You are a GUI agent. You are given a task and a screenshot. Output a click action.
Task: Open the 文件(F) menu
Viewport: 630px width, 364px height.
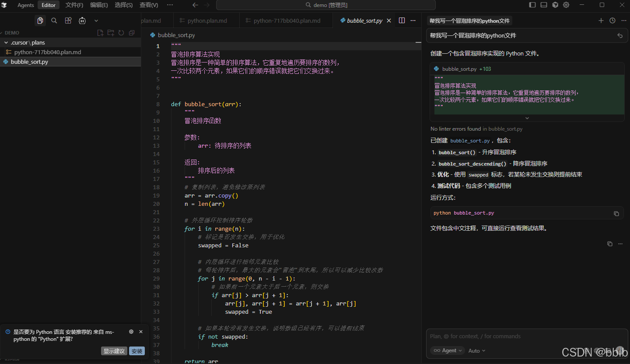[74, 5]
